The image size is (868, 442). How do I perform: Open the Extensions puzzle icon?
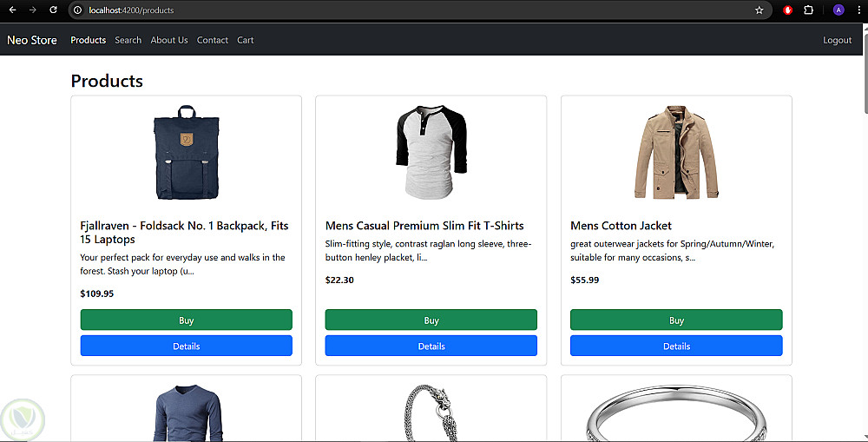tap(809, 10)
